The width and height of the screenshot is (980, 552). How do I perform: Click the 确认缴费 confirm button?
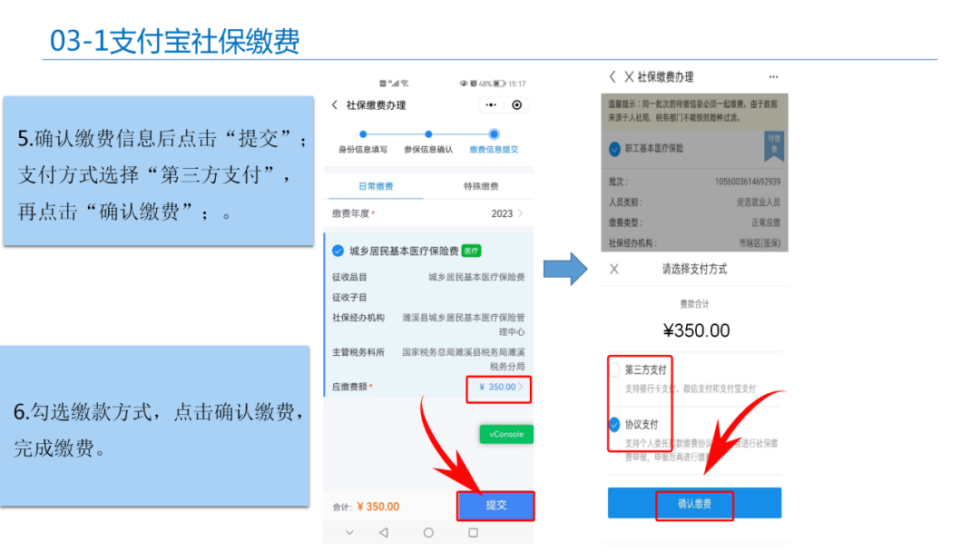(x=694, y=503)
